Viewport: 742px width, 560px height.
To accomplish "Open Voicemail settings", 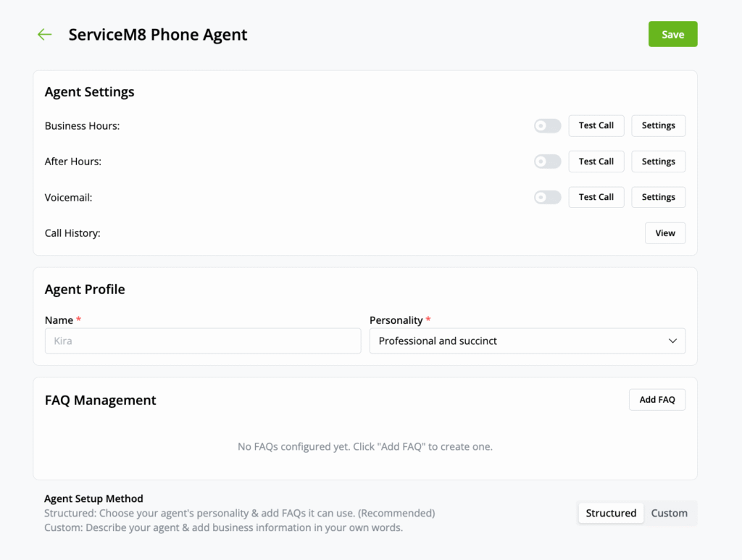I will [x=658, y=197].
